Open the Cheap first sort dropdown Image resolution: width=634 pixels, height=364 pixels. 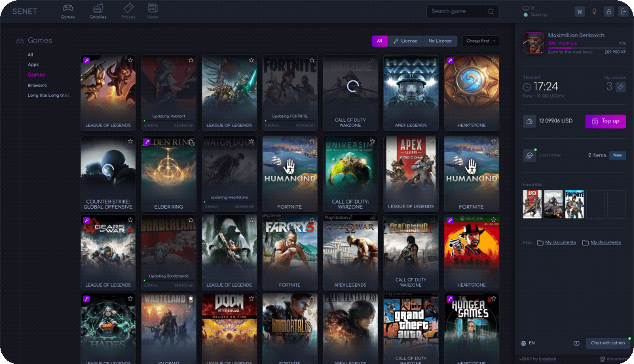pos(481,41)
